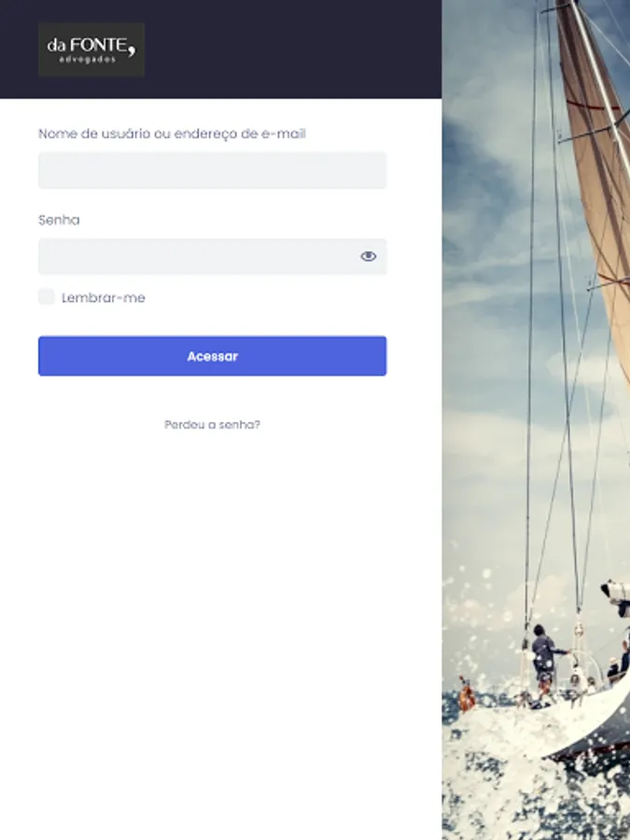Click the Acessar button
This screenshot has width=630, height=840.
pos(212,357)
